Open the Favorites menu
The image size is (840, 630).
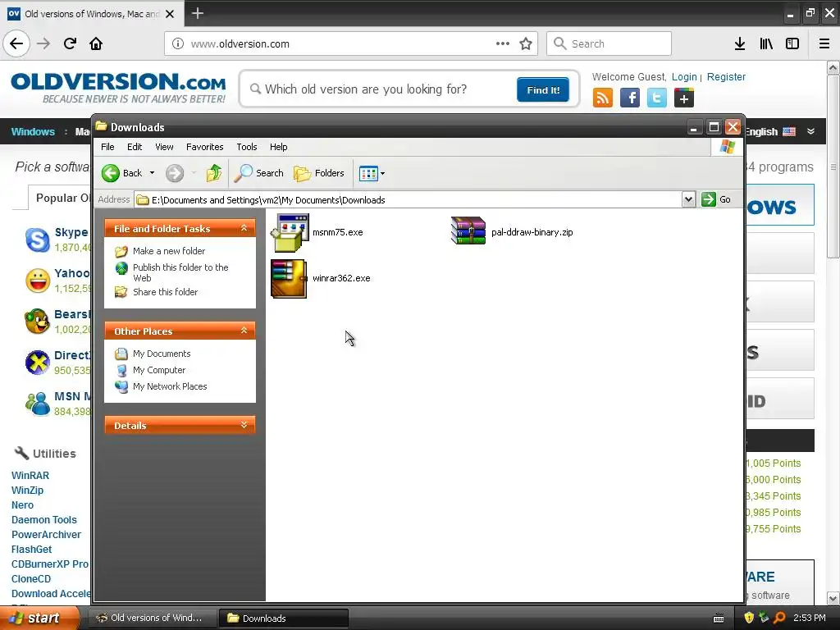coord(204,147)
